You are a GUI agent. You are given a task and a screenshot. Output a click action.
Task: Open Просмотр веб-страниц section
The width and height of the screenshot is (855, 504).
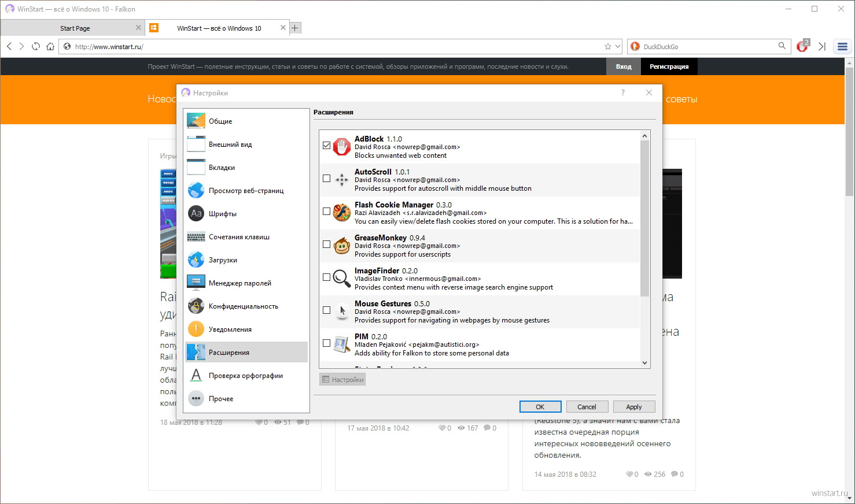point(246,191)
